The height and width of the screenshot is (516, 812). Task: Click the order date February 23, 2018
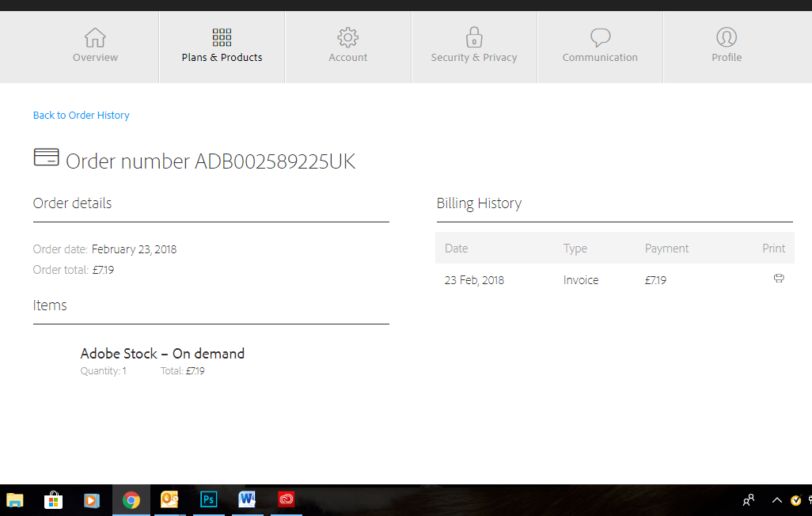coord(134,249)
